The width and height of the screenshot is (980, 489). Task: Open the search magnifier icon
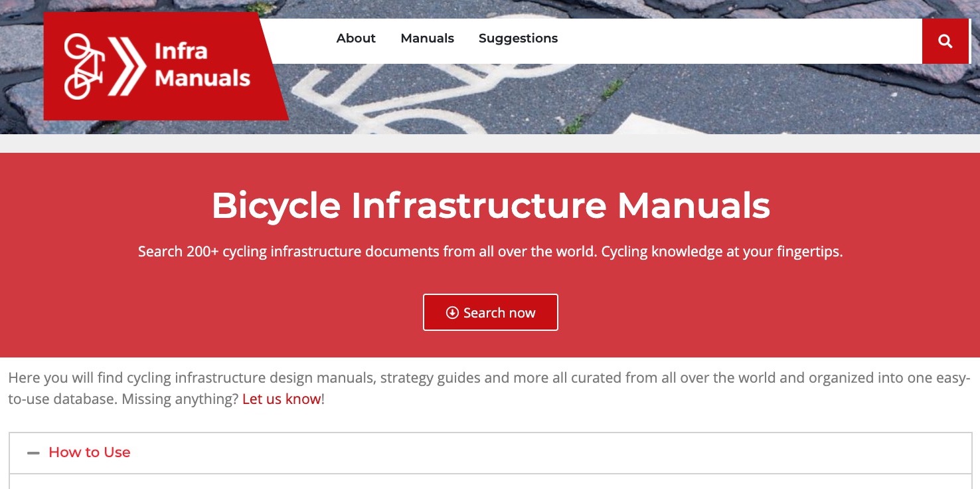point(945,41)
